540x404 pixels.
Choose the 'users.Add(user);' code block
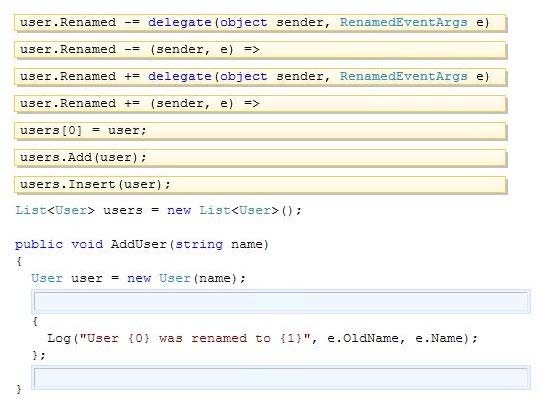point(260,158)
